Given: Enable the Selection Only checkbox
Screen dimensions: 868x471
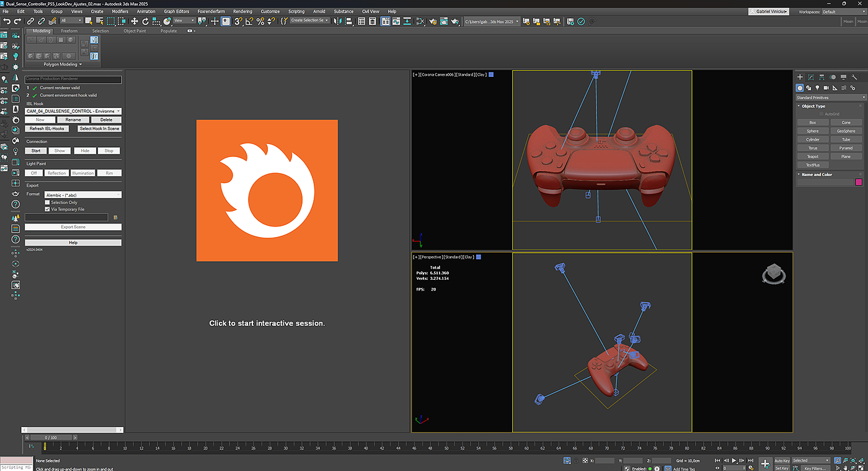Looking at the screenshot, I should [47, 202].
